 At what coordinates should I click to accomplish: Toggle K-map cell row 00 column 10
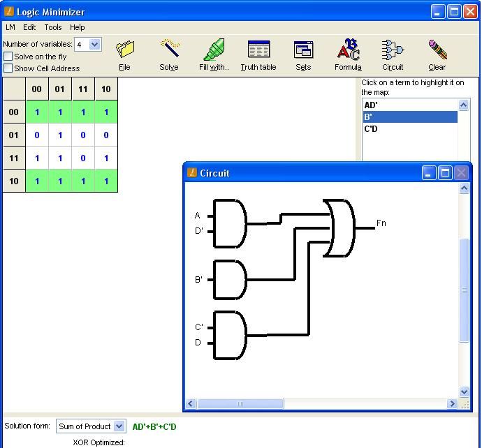pos(106,112)
